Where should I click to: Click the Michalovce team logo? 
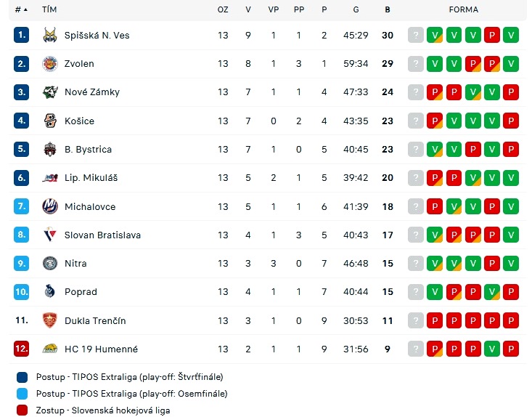coord(50,206)
